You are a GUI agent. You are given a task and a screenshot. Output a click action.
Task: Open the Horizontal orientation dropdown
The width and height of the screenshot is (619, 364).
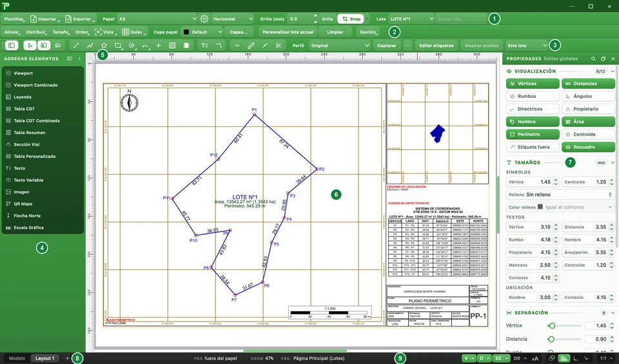point(233,19)
